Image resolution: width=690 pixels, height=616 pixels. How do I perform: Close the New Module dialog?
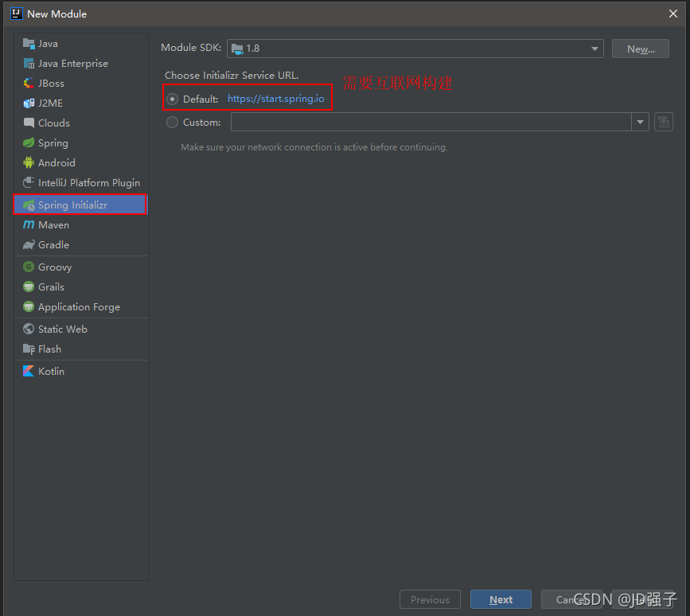click(672, 14)
